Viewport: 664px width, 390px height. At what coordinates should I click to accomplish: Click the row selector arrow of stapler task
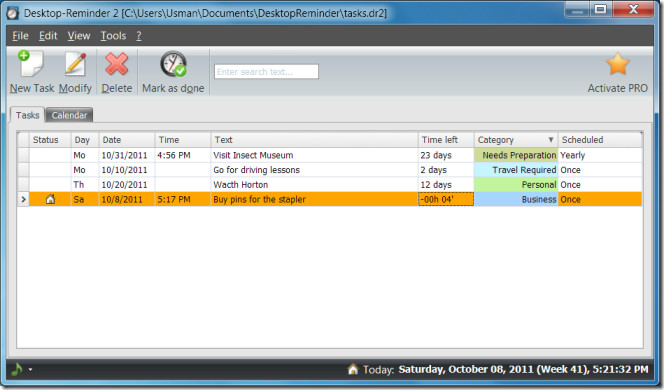(x=23, y=199)
